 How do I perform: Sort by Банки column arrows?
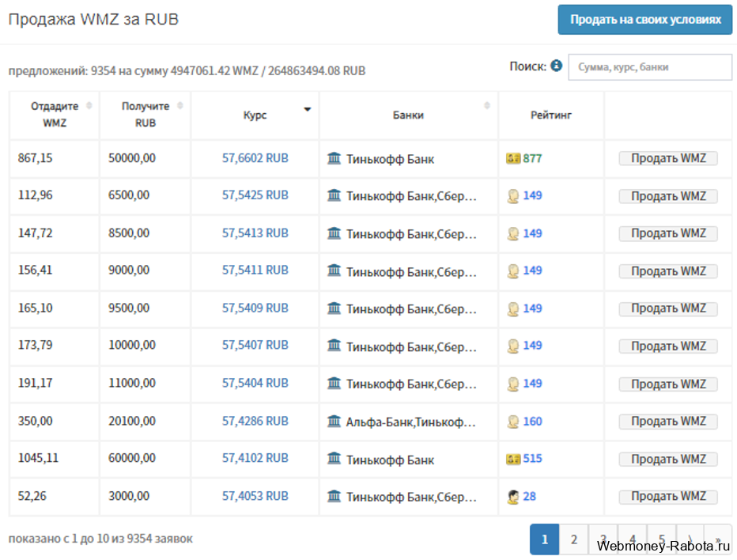coord(487,105)
